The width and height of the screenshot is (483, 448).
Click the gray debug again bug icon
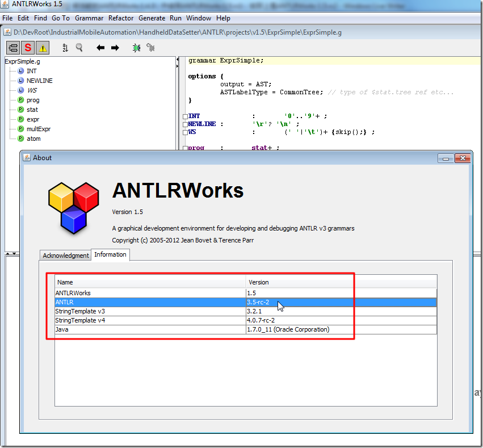point(150,48)
